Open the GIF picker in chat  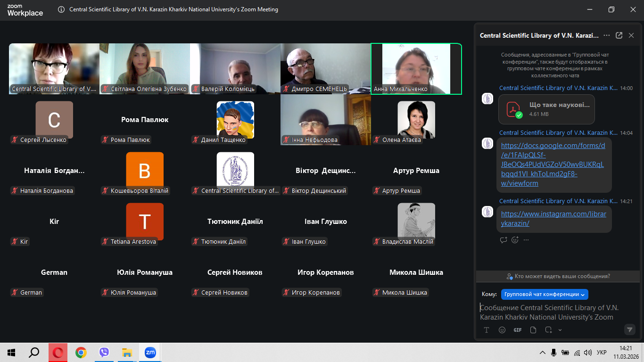(x=518, y=330)
